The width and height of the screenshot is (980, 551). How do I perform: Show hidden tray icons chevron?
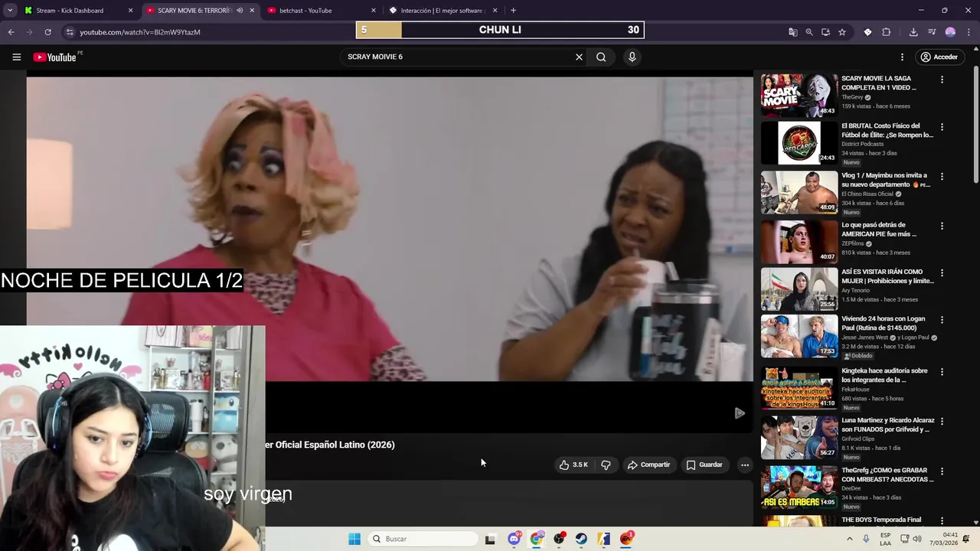849,539
